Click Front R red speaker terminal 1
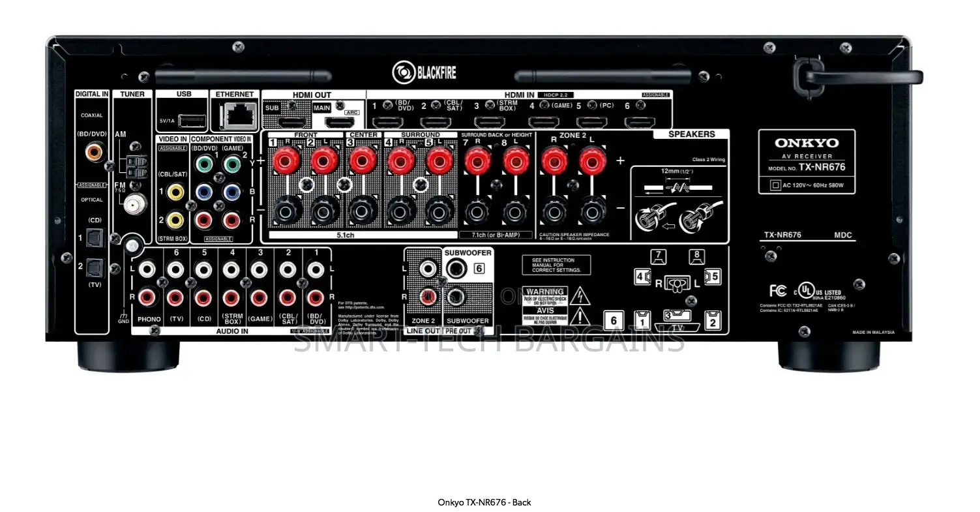Screen dimensions: 980x512 tap(286, 160)
